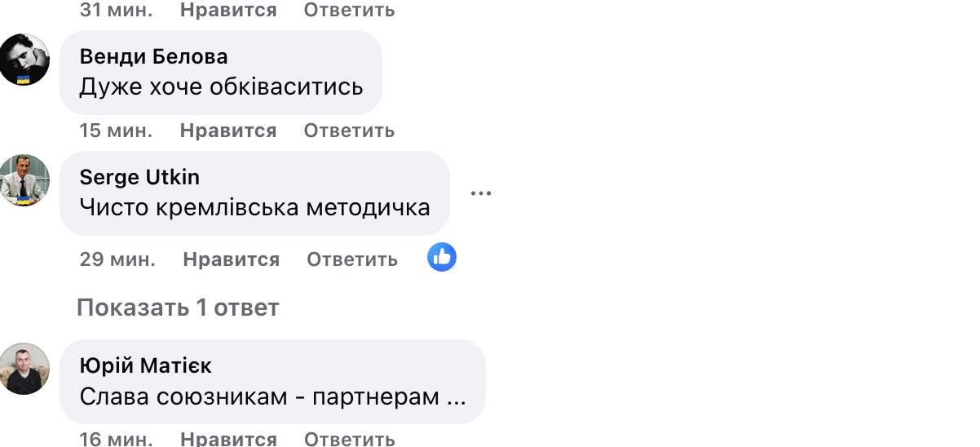This screenshot has height=447, width=980.
Task: Like Венди Белова's comment via Нравится
Action: tap(228, 131)
